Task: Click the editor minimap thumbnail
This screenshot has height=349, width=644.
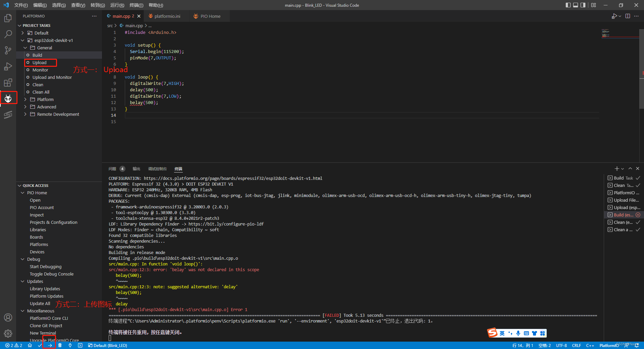Action: coord(620,34)
